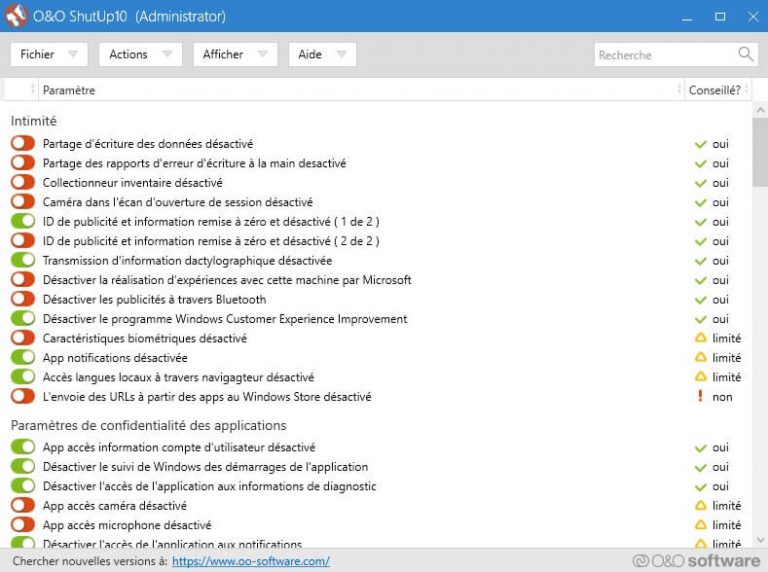Click green checkmark beside ID de publicité (2 de 2)
The width and height of the screenshot is (768, 572).
point(700,241)
